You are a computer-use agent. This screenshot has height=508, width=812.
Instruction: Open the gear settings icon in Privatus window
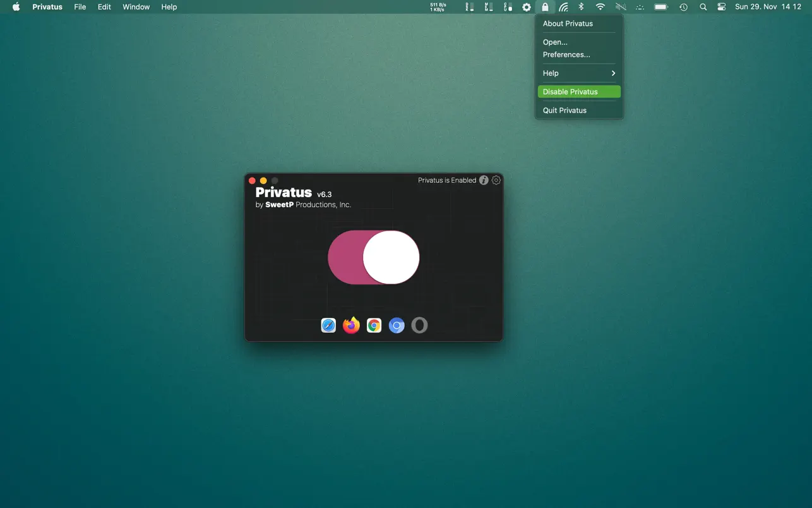(x=496, y=180)
